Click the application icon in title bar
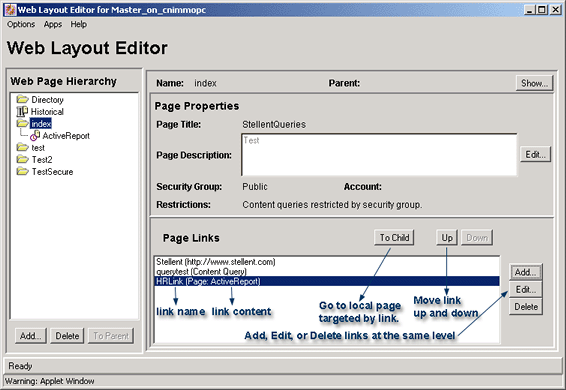The width and height of the screenshot is (566, 390). tap(10, 10)
